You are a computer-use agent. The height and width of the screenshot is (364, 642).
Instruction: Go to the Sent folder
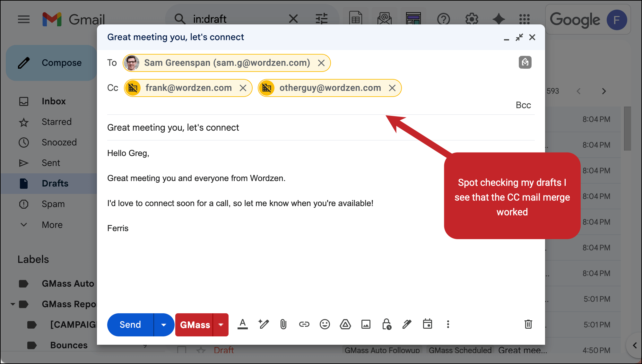pos(51,163)
